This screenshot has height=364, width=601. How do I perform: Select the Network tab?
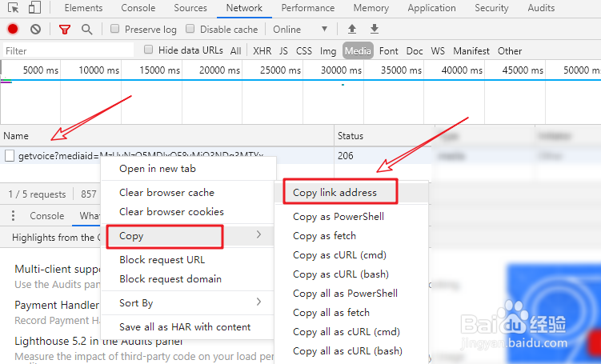[244, 8]
